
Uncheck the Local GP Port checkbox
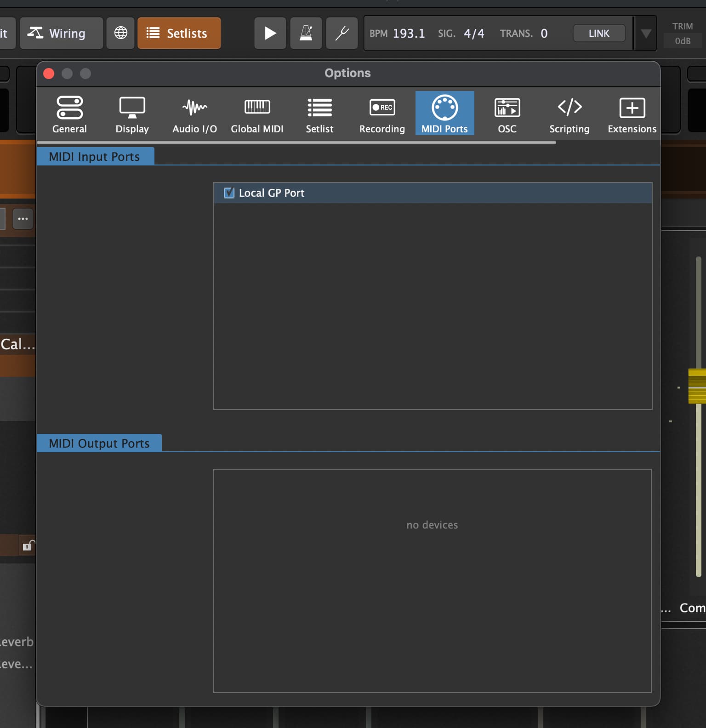pyautogui.click(x=229, y=193)
